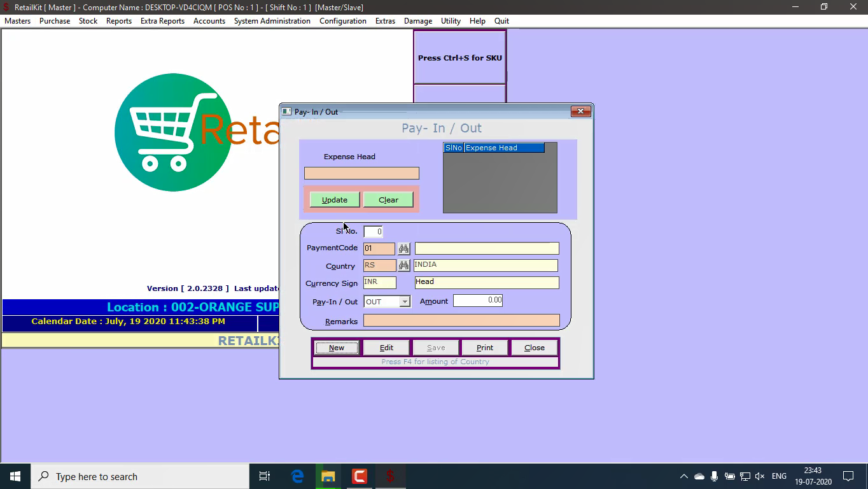Screen dimensions: 868x489
Task: Open the notification center icon
Action: [848, 476]
